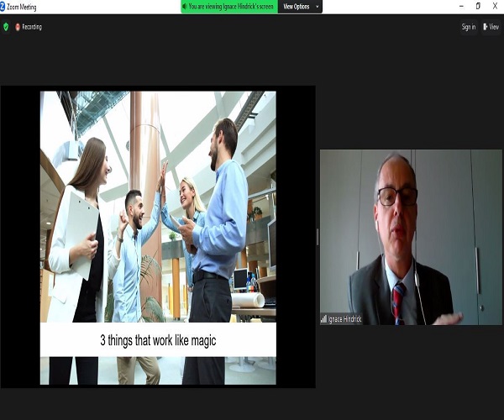Click the signal strength icon beside Ignace Hindrick
The width and height of the screenshot is (504, 420).
point(323,318)
